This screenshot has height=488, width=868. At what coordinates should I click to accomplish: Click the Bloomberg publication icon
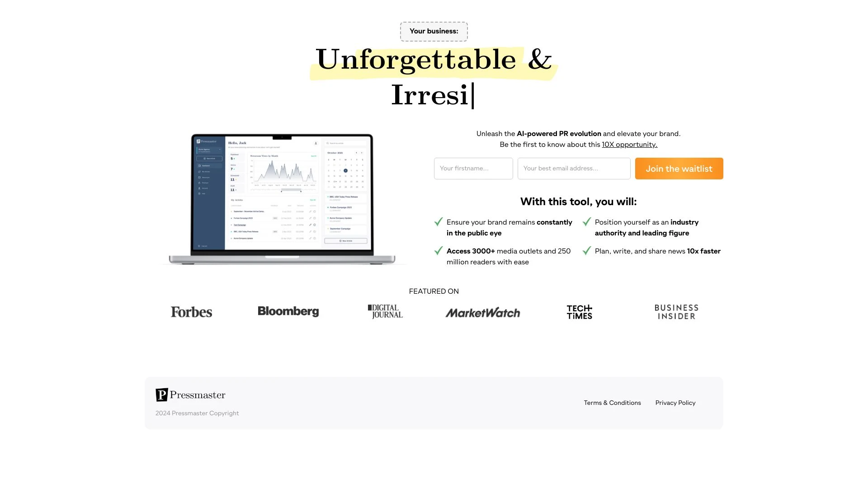coord(288,310)
